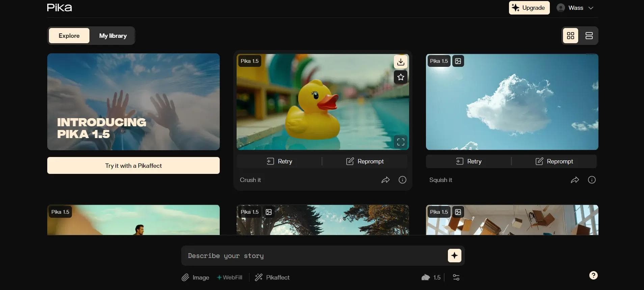Switch to grid view layout
Image resolution: width=644 pixels, height=290 pixels.
pos(570,36)
